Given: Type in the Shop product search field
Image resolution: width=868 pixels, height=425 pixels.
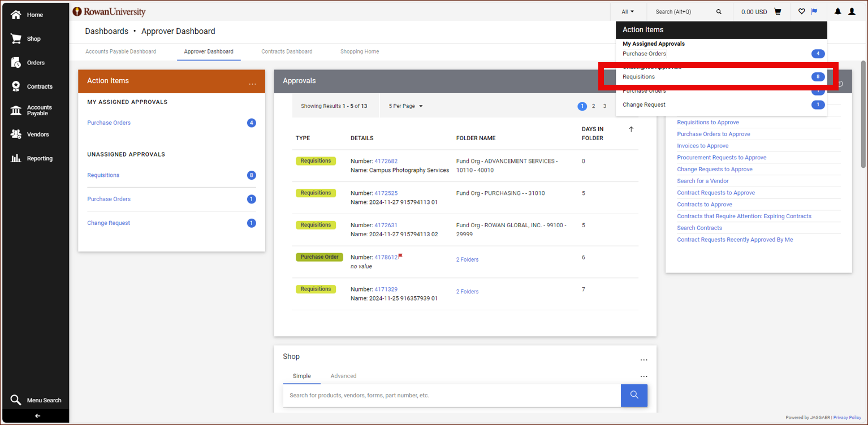Looking at the screenshot, I should pos(451,395).
